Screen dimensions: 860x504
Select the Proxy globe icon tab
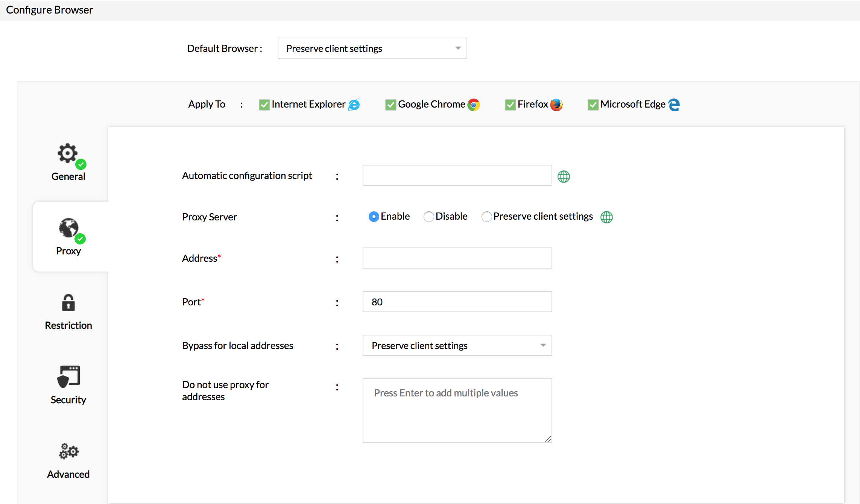coord(68,228)
